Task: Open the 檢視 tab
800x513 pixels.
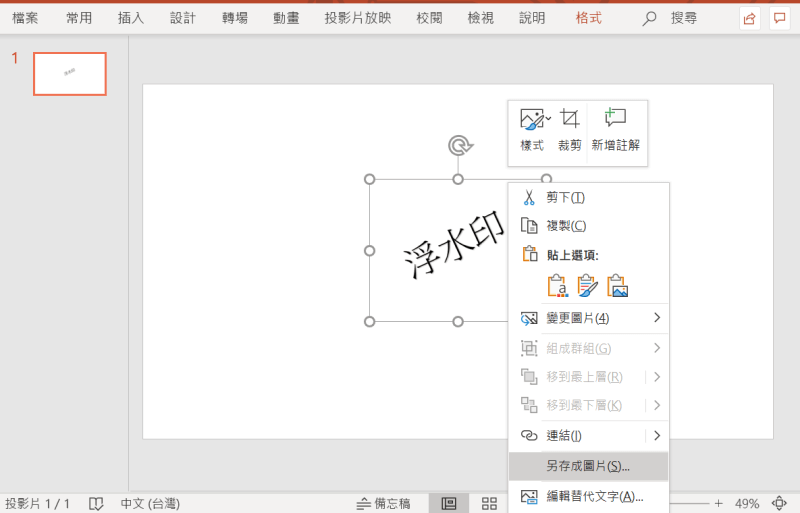Action: pos(481,18)
